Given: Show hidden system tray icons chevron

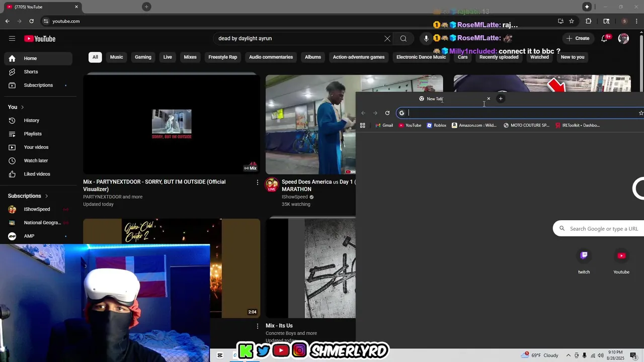Looking at the screenshot, I should click(569, 355).
